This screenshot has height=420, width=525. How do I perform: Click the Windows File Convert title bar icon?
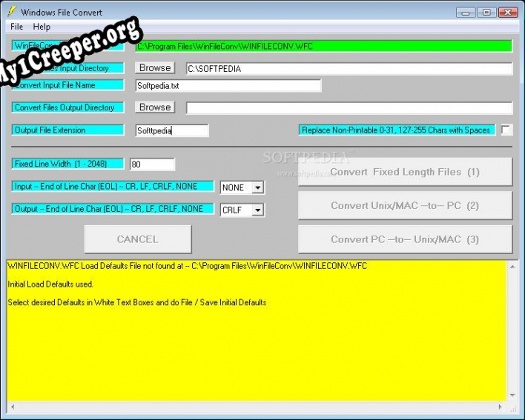pyautogui.click(x=11, y=12)
